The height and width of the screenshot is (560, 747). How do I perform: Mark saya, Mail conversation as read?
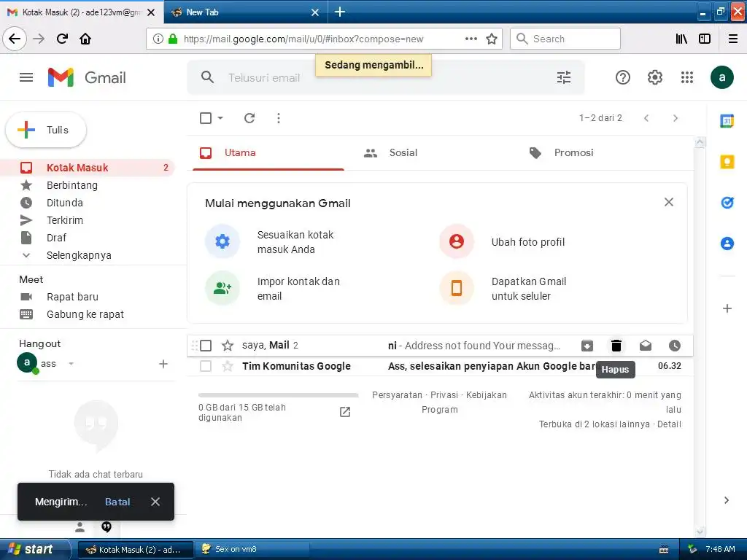pyautogui.click(x=646, y=346)
